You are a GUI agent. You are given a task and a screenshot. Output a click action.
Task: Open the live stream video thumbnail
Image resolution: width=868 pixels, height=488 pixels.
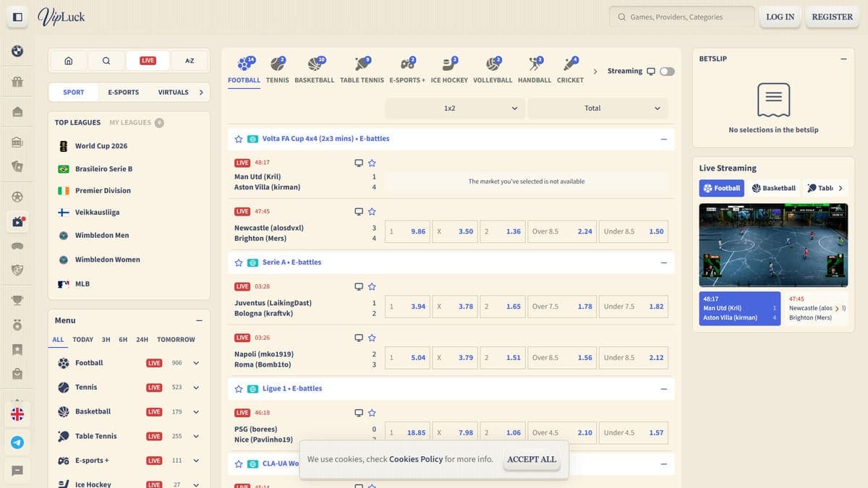(773, 245)
